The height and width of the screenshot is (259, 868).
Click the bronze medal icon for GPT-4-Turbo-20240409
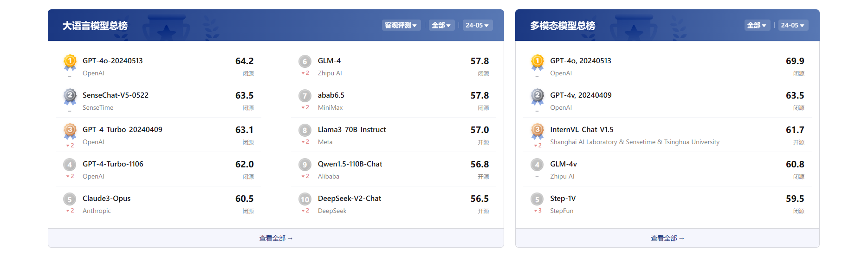point(70,130)
